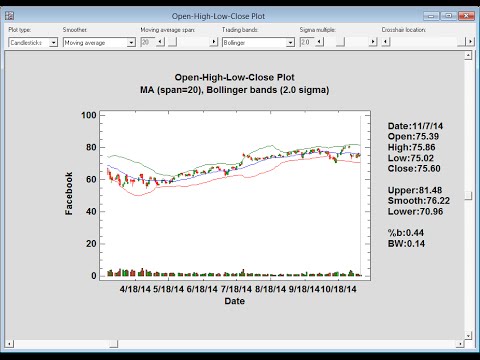Click the 40 y-axis tick label
The width and height of the screenshot is (480, 360).
[x=91, y=211]
